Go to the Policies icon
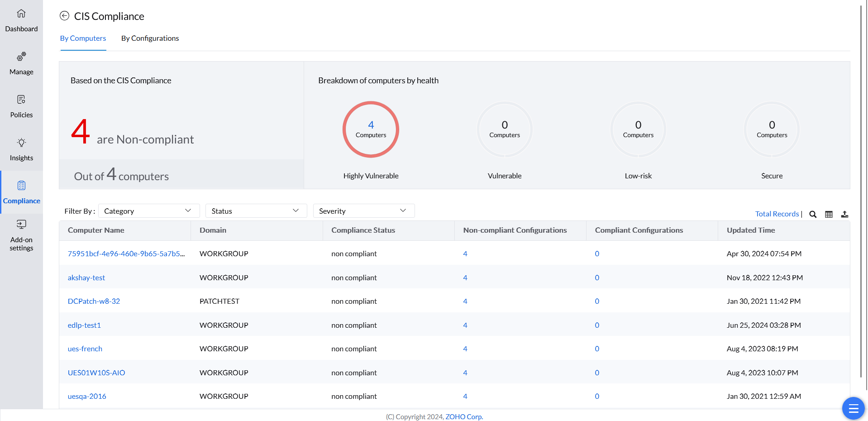 pyautogui.click(x=21, y=100)
